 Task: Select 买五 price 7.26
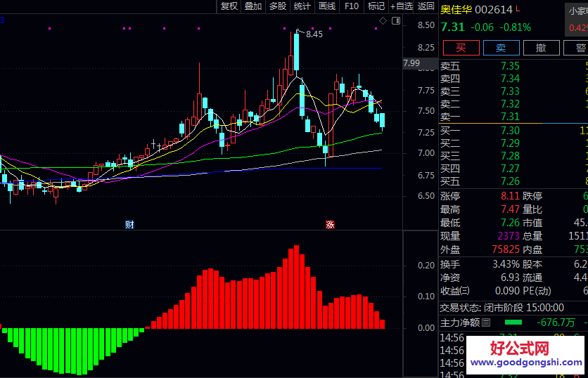coord(510,182)
